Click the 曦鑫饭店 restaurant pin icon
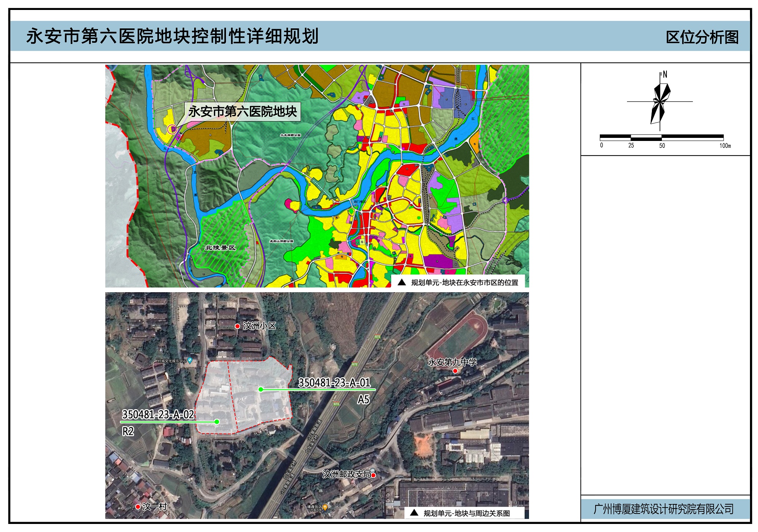758x532 pixels. pyautogui.click(x=325, y=507)
